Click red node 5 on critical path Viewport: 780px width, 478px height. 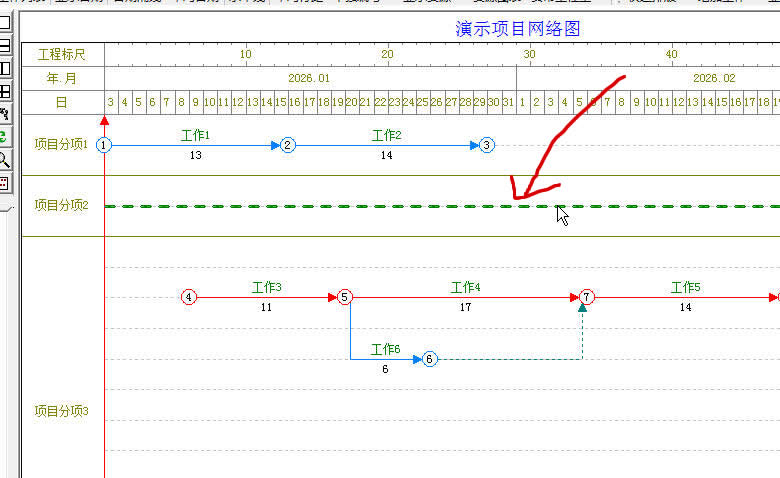pos(344,297)
